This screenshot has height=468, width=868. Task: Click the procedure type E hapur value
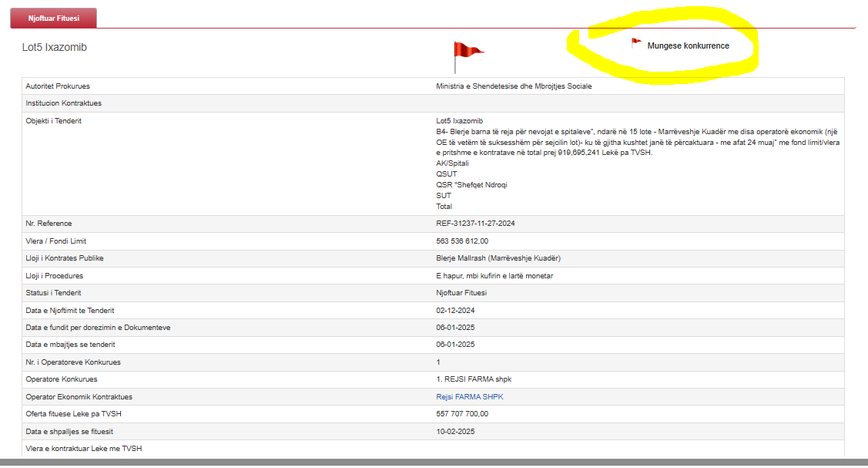pyautogui.click(x=494, y=275)
